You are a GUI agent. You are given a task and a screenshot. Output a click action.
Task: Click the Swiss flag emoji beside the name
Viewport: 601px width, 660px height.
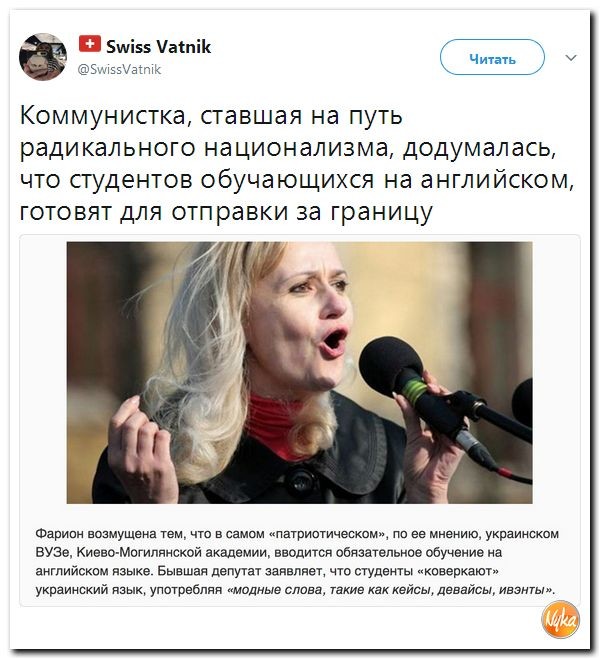click(x=90, y=43)
